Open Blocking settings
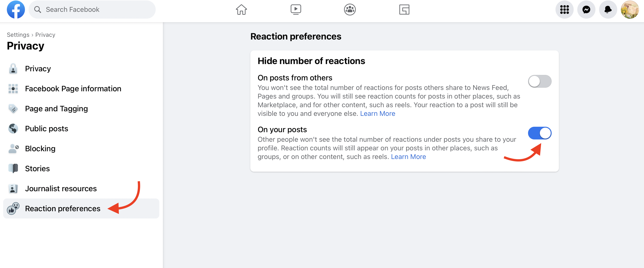The image size is (644, 268). (40, 148)
